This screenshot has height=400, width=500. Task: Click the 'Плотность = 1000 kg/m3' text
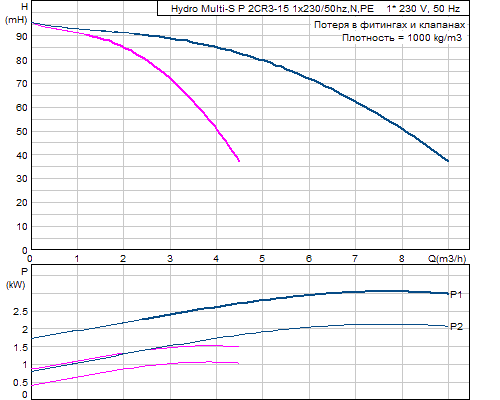point(402,38)
